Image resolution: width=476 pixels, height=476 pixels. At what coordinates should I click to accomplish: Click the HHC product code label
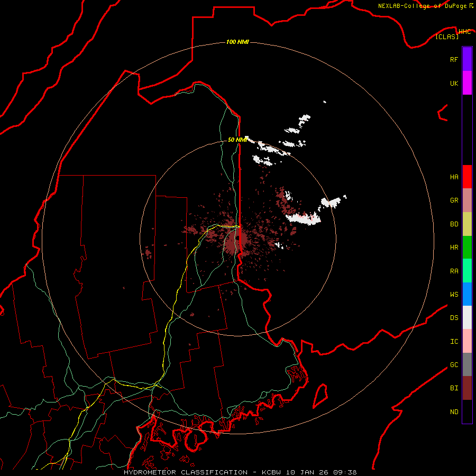[x=464, y=32]
